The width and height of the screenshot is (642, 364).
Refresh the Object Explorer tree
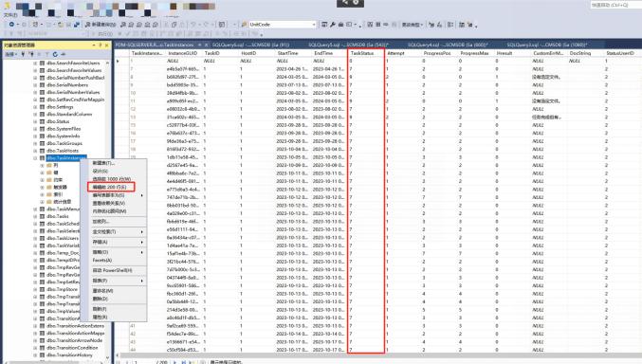click(x=55, y=54)
